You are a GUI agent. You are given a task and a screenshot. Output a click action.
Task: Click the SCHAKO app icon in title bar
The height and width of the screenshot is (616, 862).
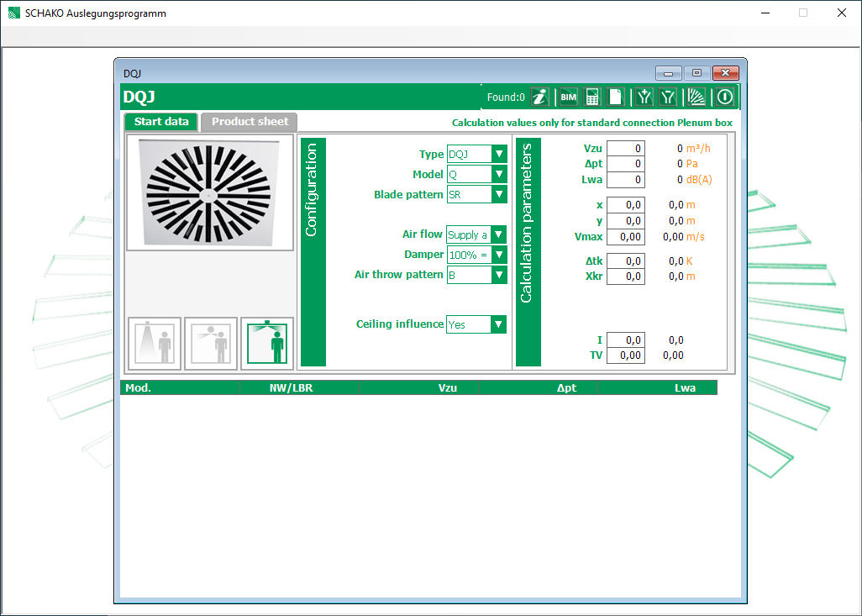tap(13, 13)
